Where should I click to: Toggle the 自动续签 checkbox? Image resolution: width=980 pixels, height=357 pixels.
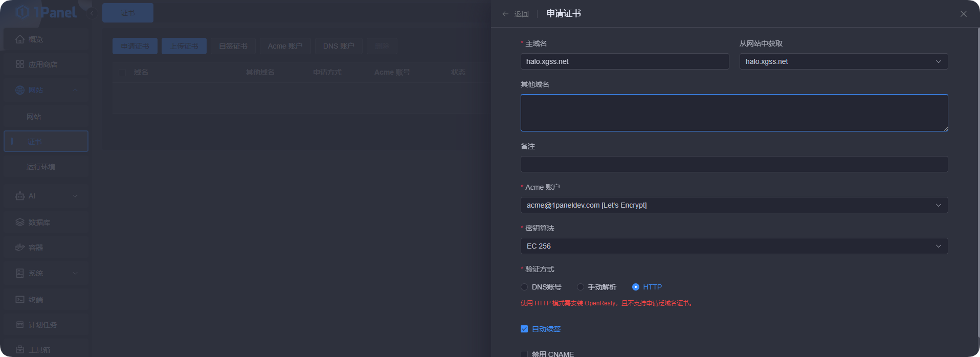[524, 329]
